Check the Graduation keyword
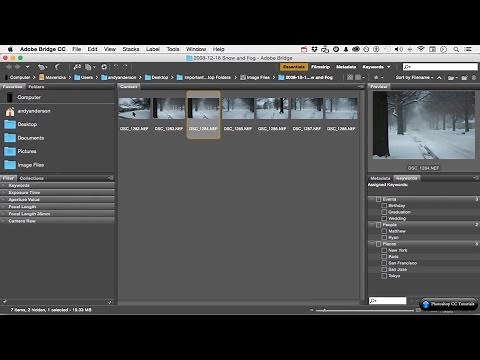 point(384,212)
